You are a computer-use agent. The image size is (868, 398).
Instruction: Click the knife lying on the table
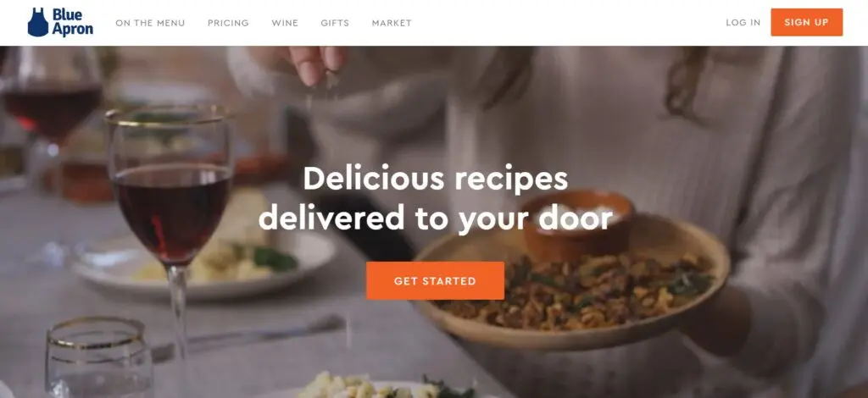click(x=249, y=336)
